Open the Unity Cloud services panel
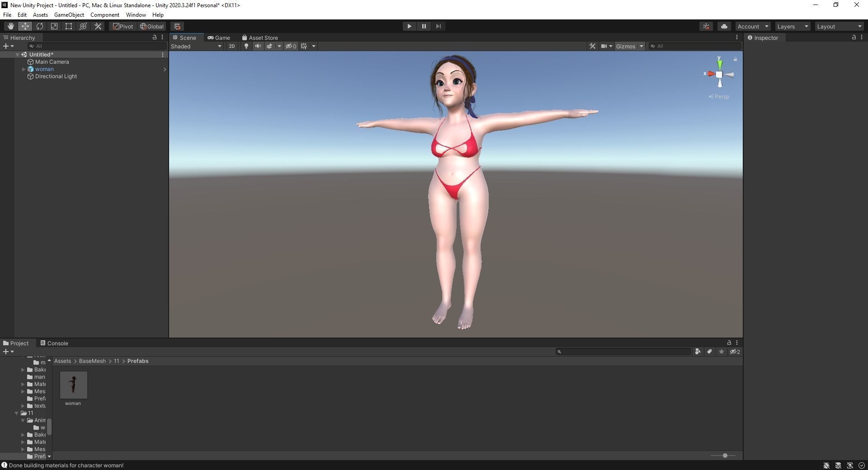 click(724, 26)
